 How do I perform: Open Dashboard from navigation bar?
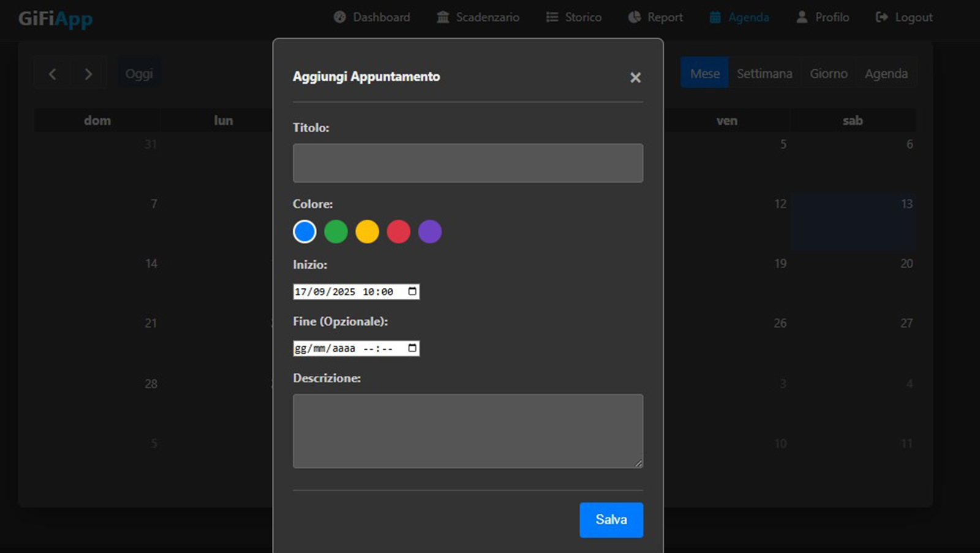(x=372, y=17)
